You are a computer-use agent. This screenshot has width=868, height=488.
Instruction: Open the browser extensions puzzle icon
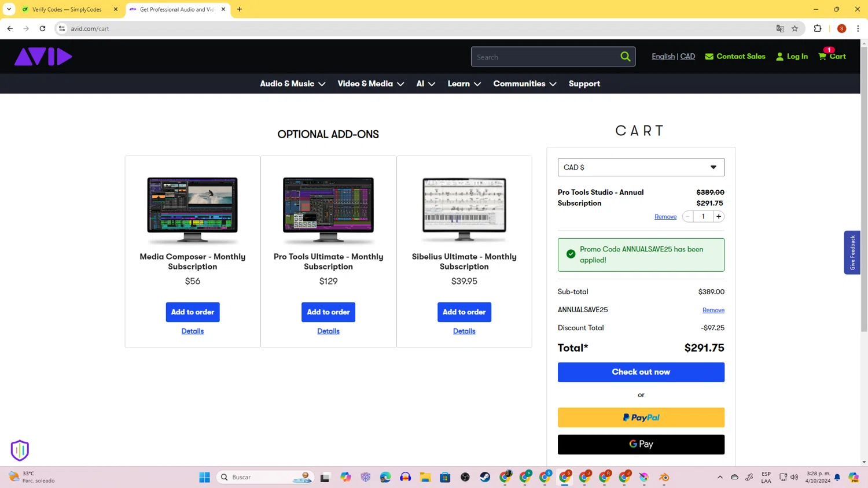pyautogui.click(x=818, y=28)
